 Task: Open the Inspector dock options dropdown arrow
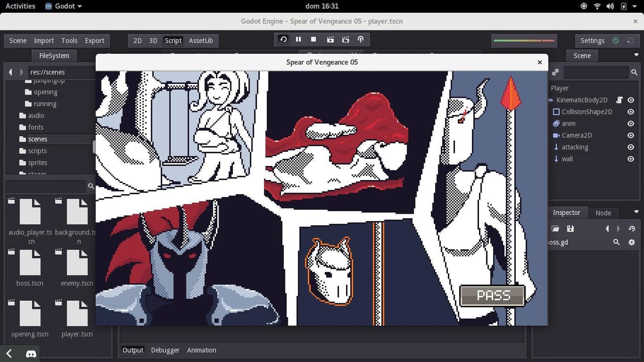tap(636, 212)
